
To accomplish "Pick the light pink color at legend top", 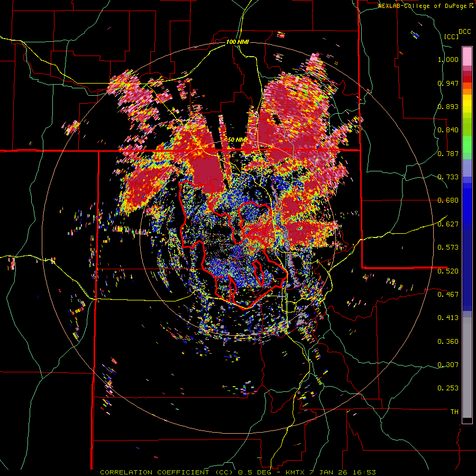I will [x=467, y=56].
